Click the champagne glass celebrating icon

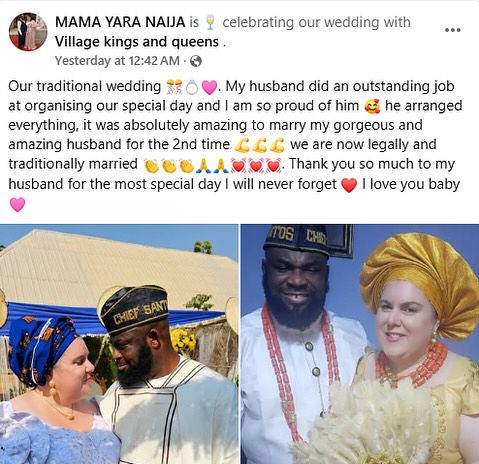pyautogui.click(x=210, y=23)
